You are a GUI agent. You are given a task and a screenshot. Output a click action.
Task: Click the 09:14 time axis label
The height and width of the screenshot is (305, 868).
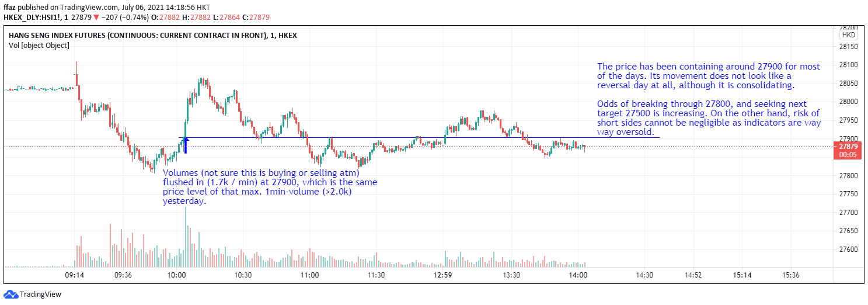pyautogui.click(x=74, y=275)
